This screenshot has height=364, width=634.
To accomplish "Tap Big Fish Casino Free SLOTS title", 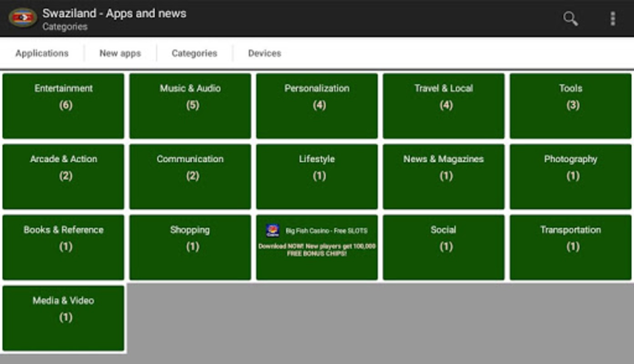I will (x=326, y=231).
